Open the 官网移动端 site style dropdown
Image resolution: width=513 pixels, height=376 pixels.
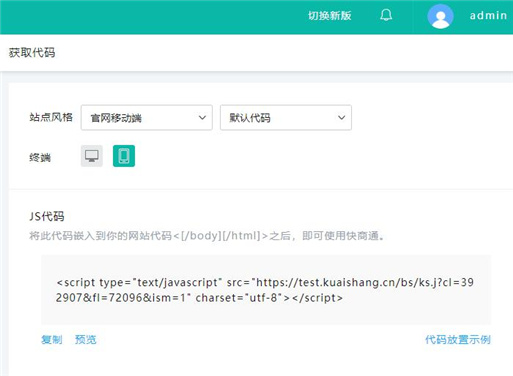pyautogui.click(x=147, y=118)
